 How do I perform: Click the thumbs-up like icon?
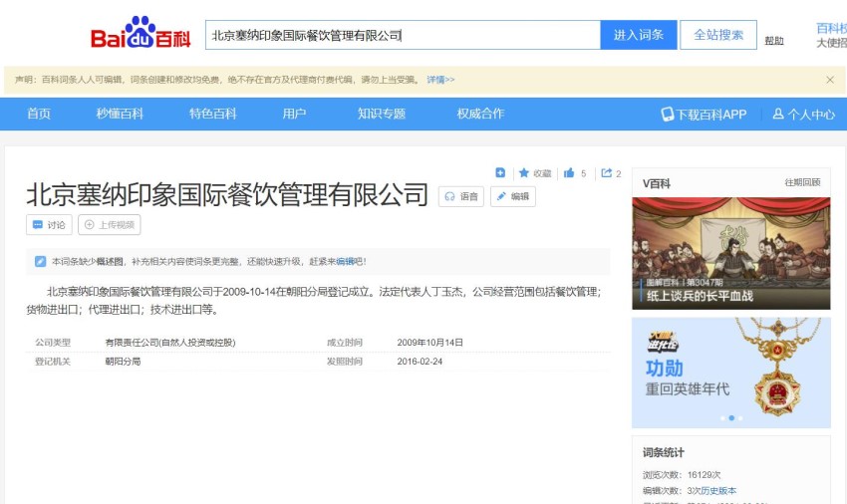569,173
